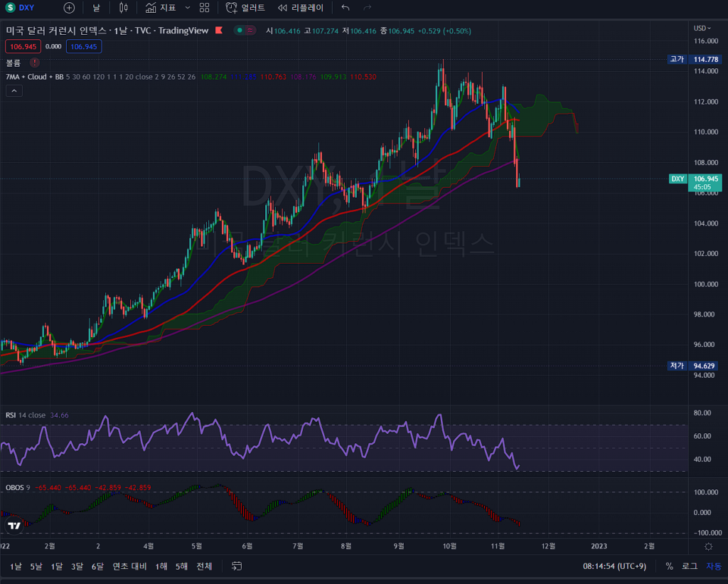Open the indicators (지표) dialog
728x584 pixels.
(161, 8)
